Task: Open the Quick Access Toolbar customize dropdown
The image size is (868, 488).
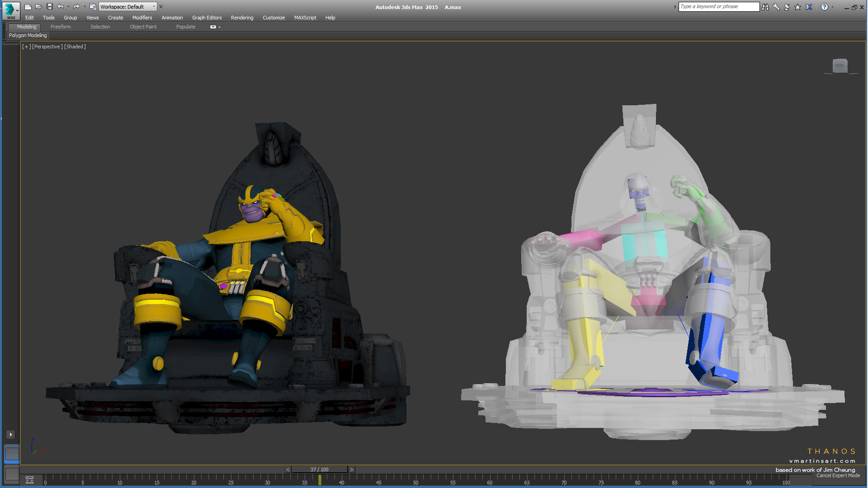Action: (161, 7)
